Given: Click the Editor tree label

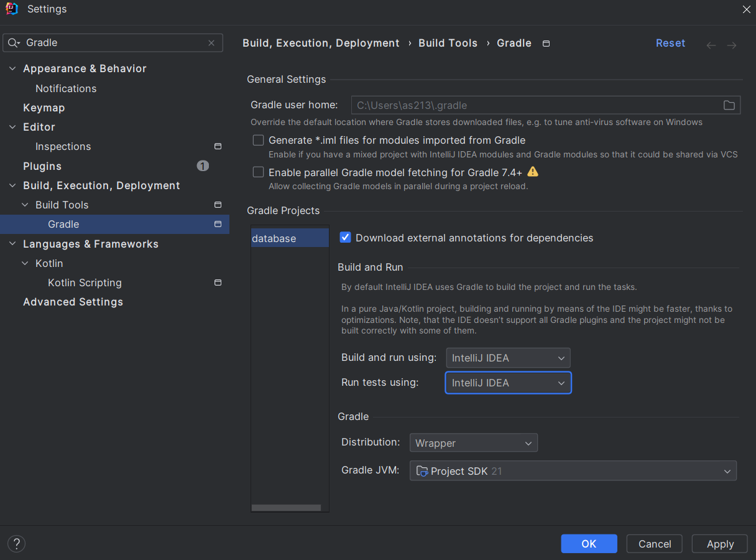Looking at the screenshot, I should coord(39,127).
